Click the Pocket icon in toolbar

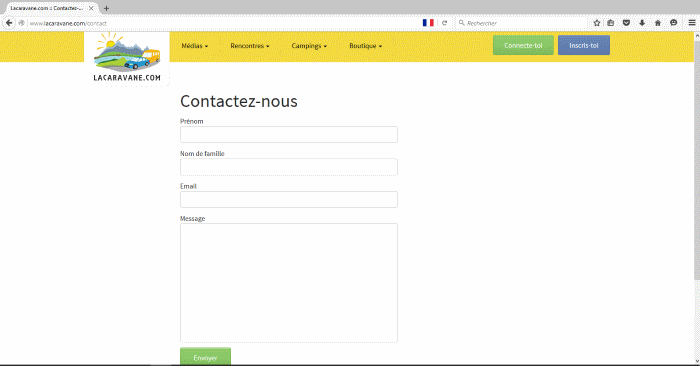[x=626, y=23]
